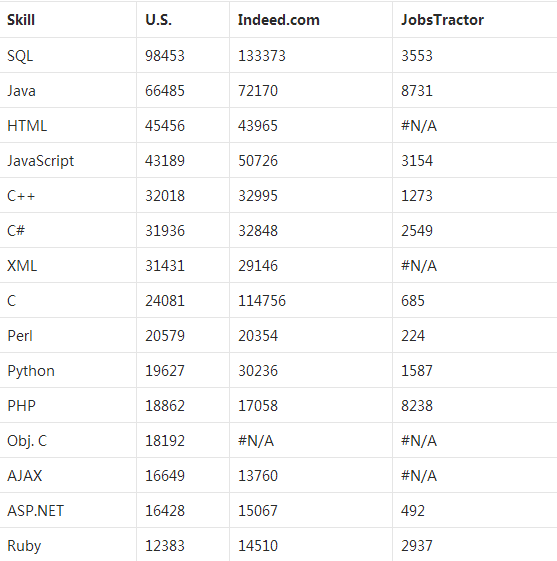Select Indeed.com value 114756 for C
The width and height of the screenshot is (557, 561).
click(262, 301)
